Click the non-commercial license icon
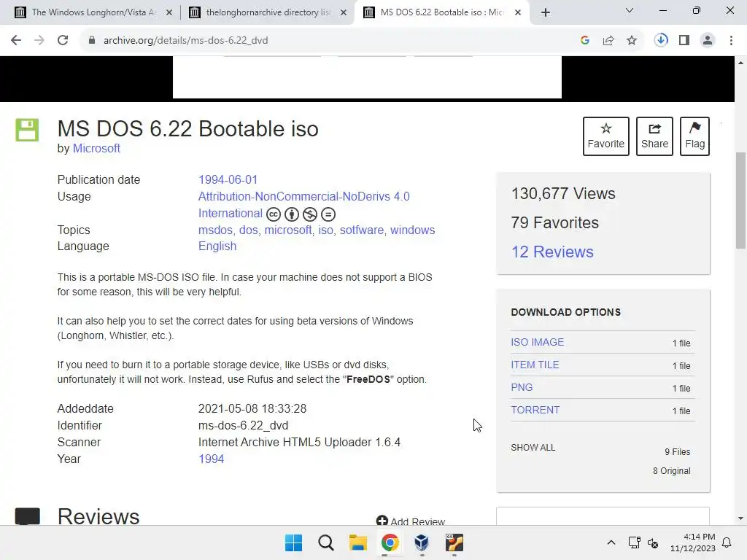747x560 pixels. click(309, 214)
